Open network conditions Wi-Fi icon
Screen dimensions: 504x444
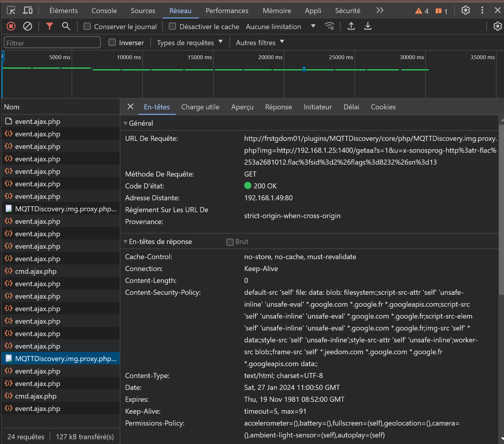[x=330, y=26]
